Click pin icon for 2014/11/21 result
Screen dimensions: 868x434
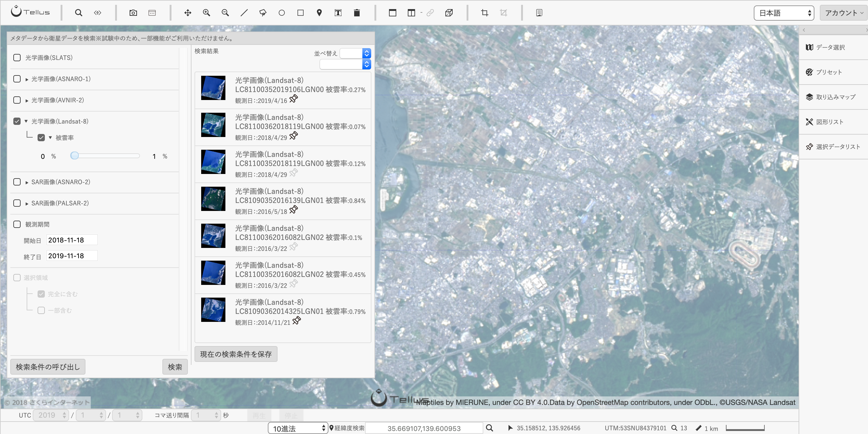coord(297,320)
